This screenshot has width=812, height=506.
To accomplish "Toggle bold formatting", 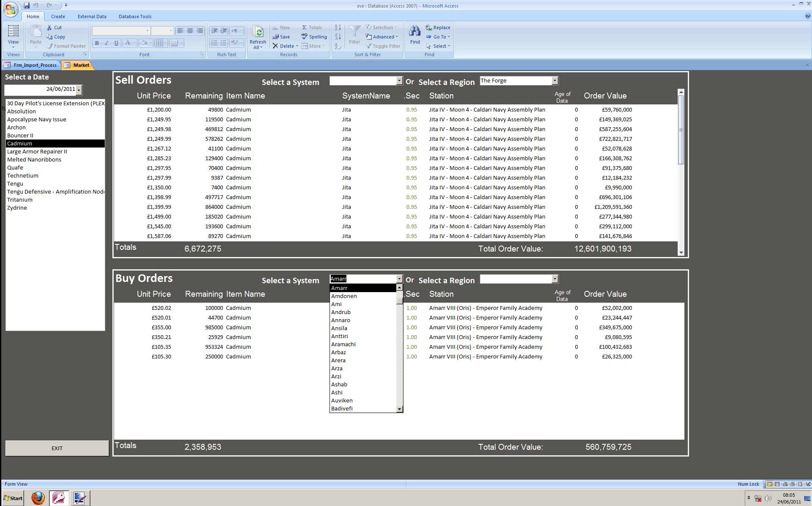I will click(x=97, y=43).
